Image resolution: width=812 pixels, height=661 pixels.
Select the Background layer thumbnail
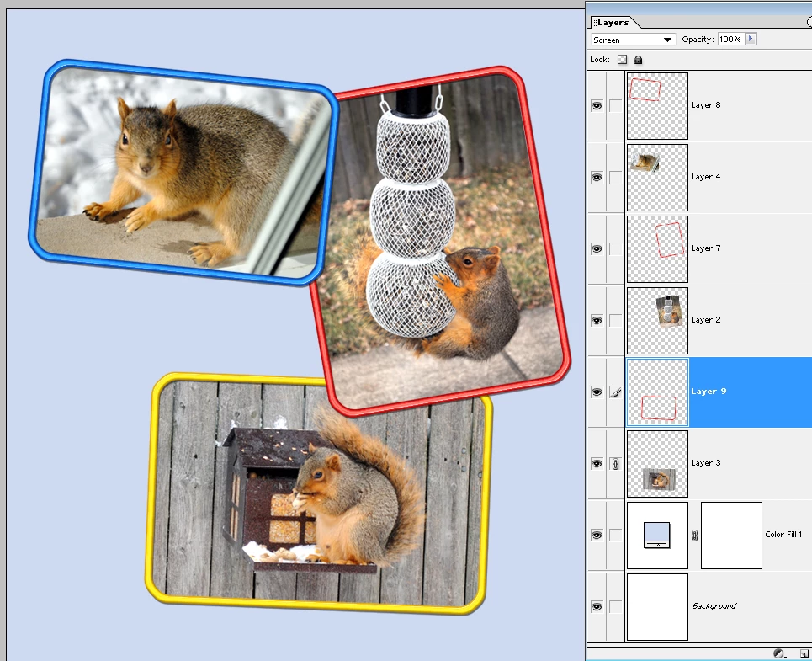658,606
